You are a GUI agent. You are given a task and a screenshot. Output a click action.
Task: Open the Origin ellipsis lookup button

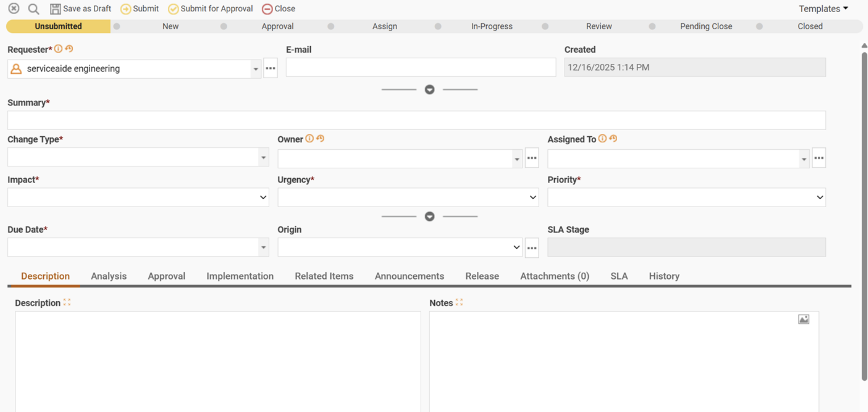pos(532,248)
